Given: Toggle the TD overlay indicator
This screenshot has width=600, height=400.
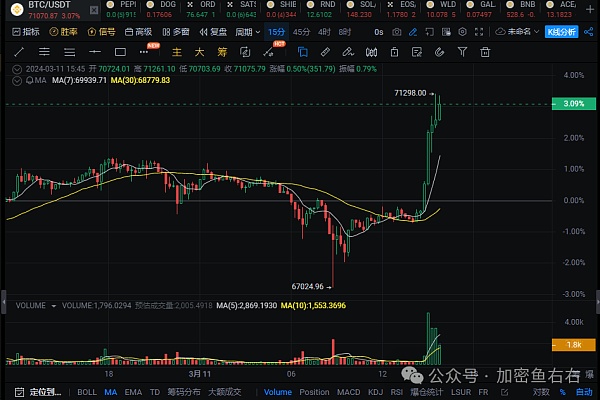Looking at the screenshot, I should tap(155, 392).
